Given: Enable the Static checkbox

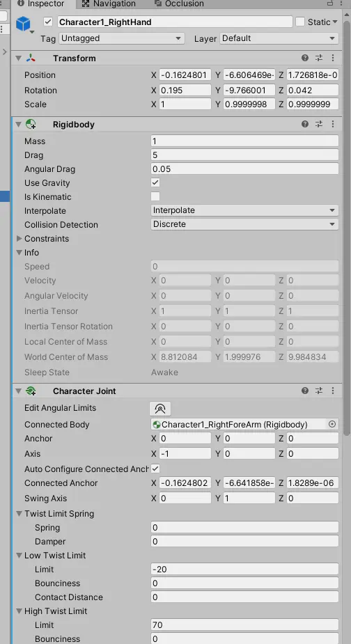Looking at the screenshot, I should 300,22.
